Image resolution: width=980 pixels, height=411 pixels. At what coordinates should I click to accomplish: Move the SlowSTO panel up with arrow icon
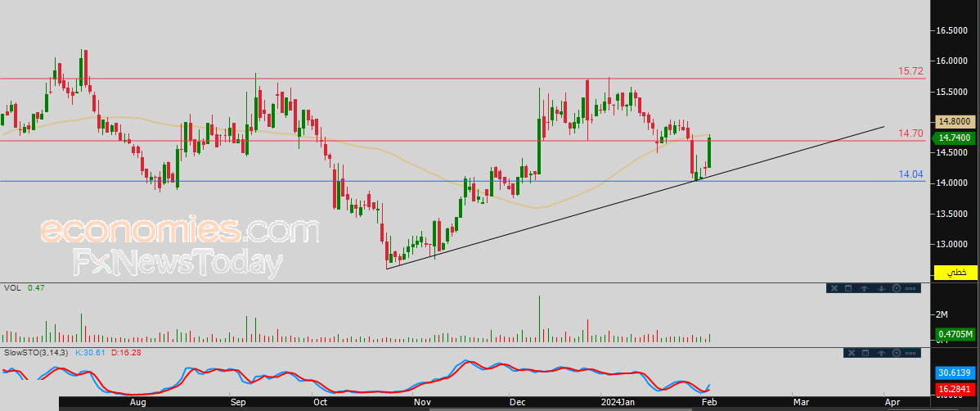click(881, 354)
